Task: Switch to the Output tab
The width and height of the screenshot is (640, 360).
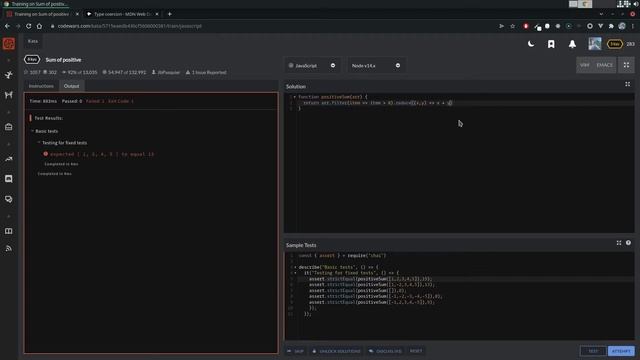Action: 71,86
